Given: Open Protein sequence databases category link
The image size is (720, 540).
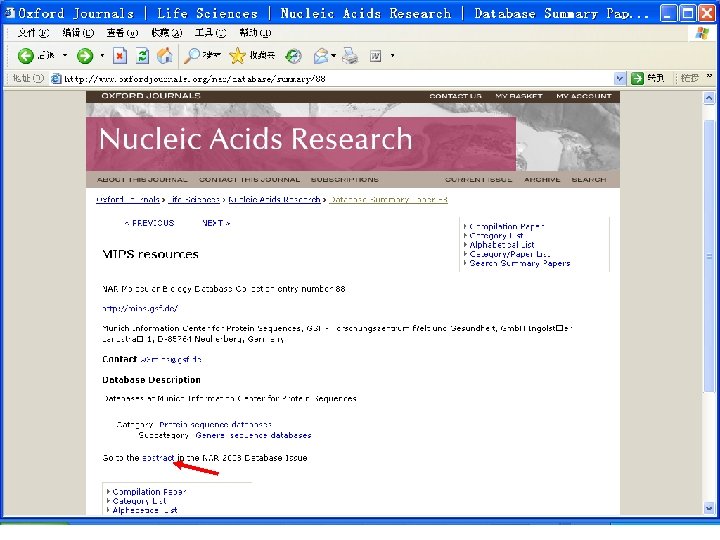Looking at the screenshot, I should pyautogui.click(x=215, y=424).
